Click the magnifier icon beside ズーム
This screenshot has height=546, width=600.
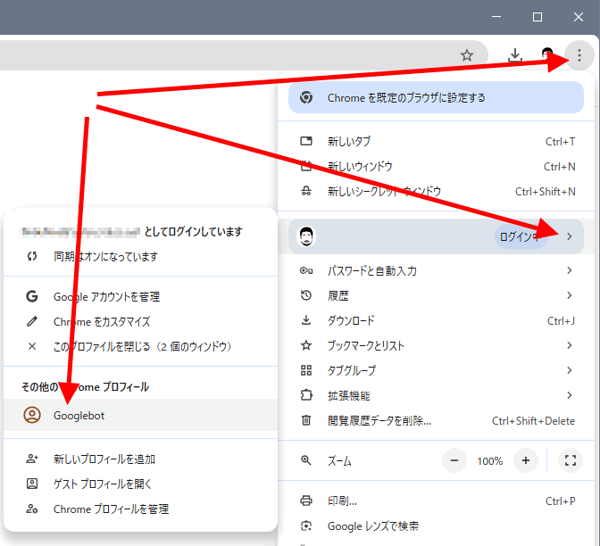point(306,460)
